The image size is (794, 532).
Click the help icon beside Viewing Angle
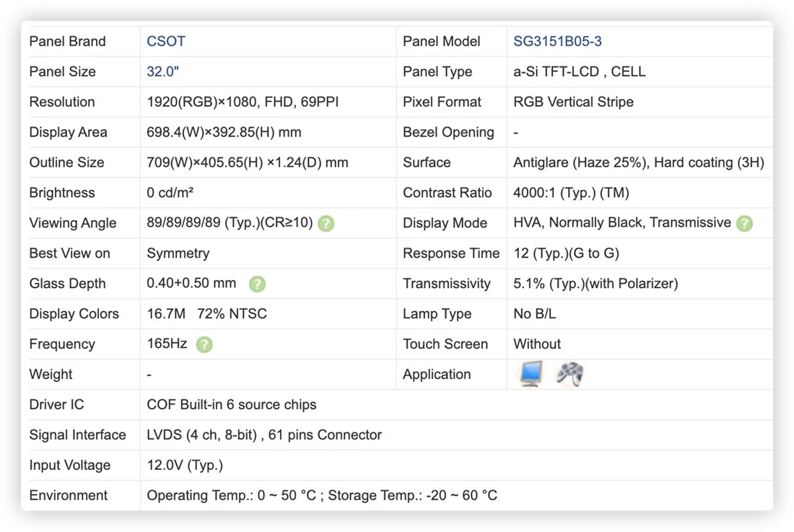pos(326,223)
